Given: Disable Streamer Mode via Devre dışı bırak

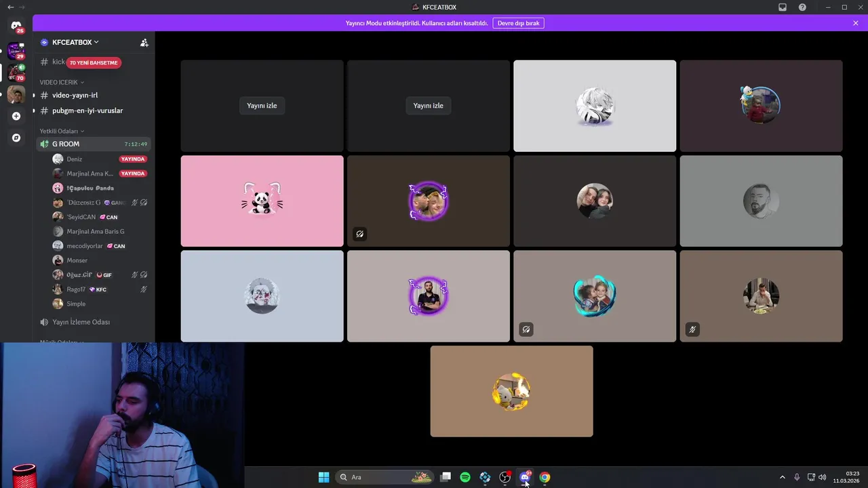Looking at the screenshot, I should click(x=518, y=23).
